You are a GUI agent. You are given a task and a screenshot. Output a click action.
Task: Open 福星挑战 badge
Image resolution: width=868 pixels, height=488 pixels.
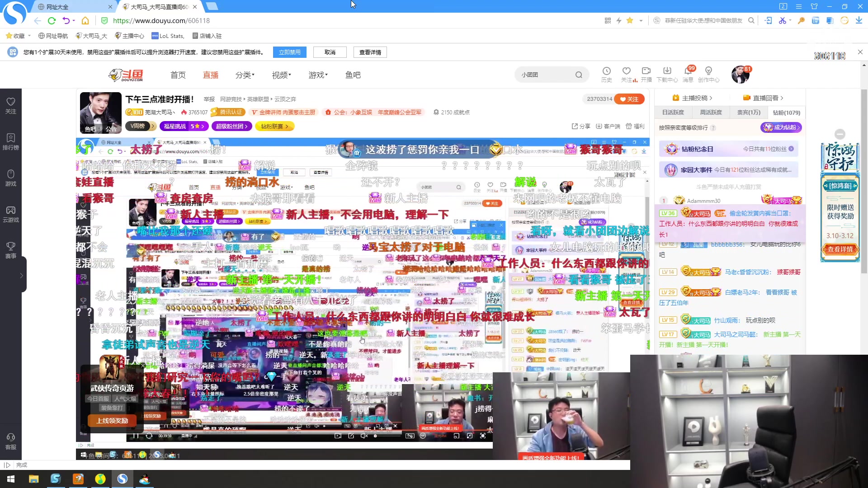click(x=184, y=127)
